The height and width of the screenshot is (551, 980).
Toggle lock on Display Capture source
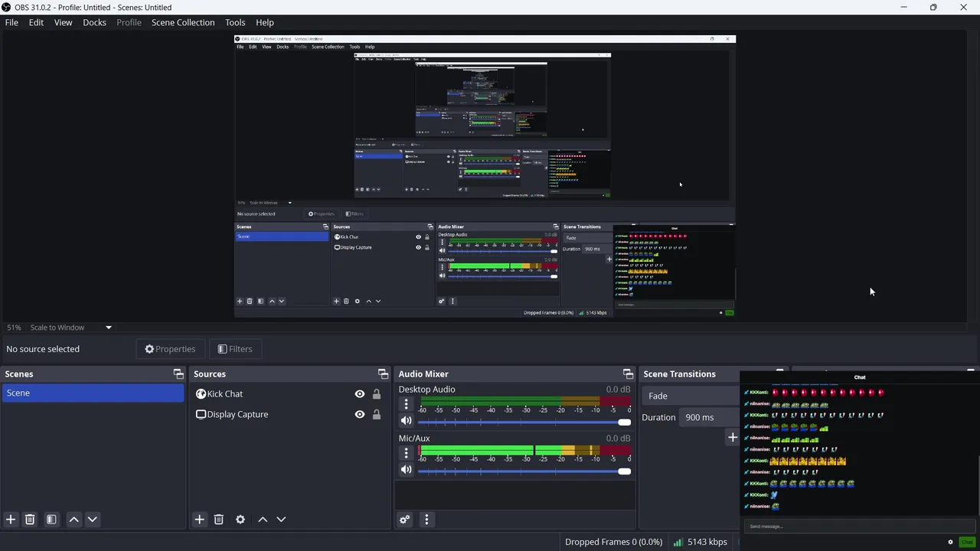tap(377, 414)
